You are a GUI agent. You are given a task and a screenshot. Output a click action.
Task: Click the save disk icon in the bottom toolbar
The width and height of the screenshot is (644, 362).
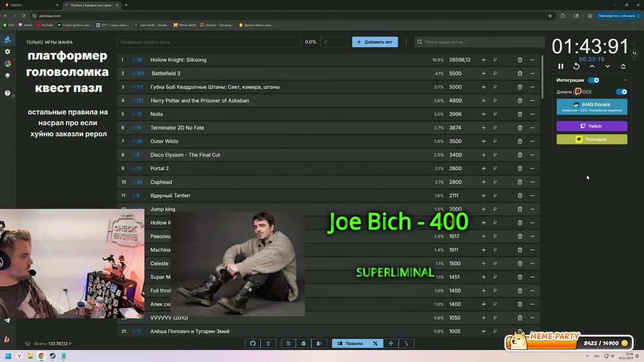click(288, 343)
